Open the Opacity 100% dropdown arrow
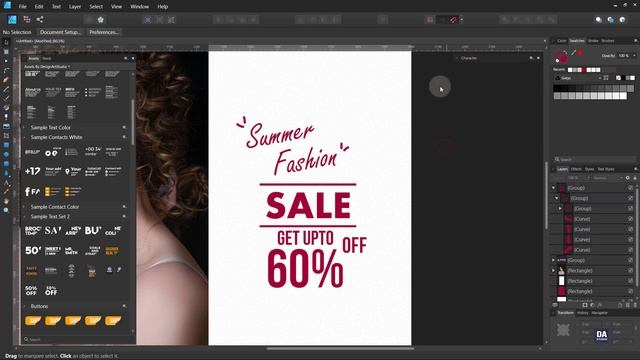The height and width of the screenshot is (360, 640). point(634,56)
